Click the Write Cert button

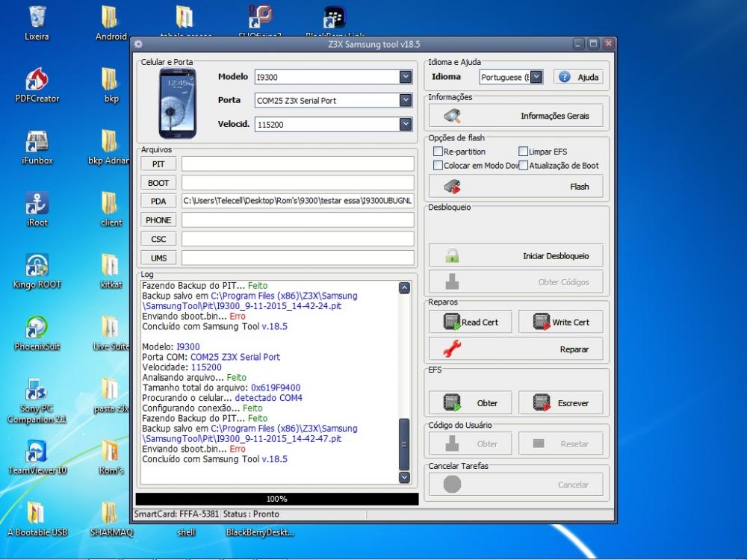[x=561, y=322]
